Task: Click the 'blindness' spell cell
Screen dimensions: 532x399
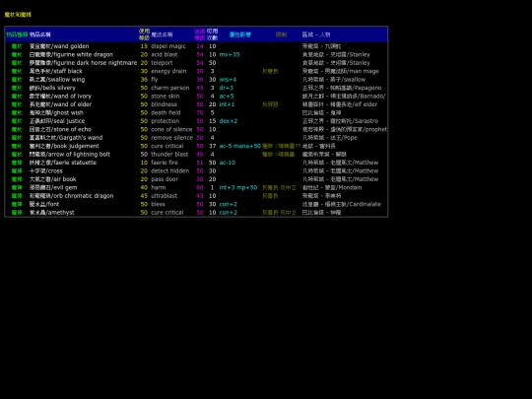Action: coord(164,104)
